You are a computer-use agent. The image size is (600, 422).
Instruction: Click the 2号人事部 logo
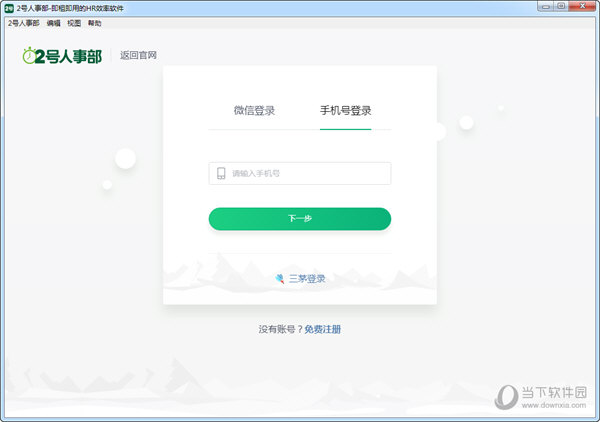pos(62,56)
